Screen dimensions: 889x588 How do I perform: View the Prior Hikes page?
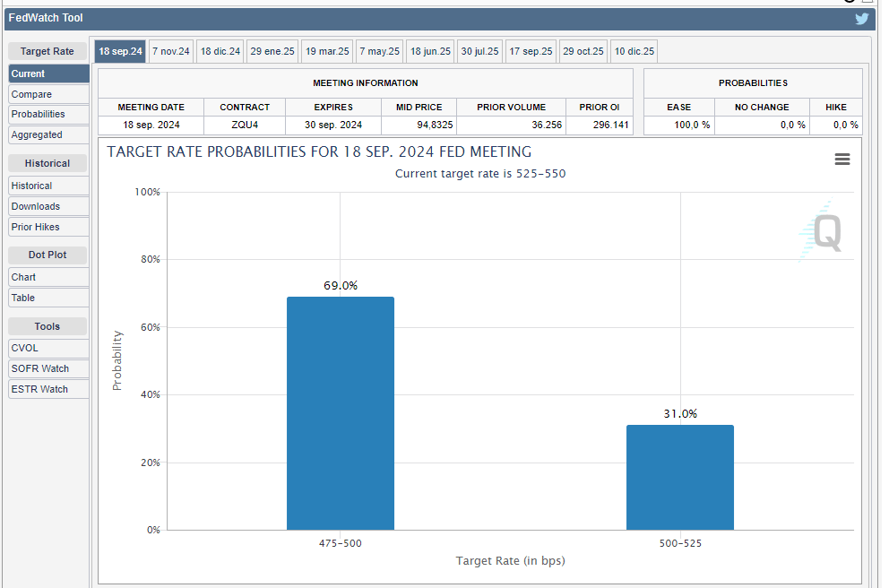point(47,227)
